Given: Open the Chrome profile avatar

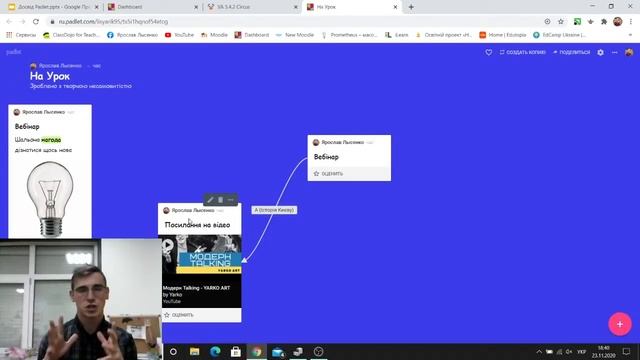Looking at the screenshot, I should (x=618, y=22).
